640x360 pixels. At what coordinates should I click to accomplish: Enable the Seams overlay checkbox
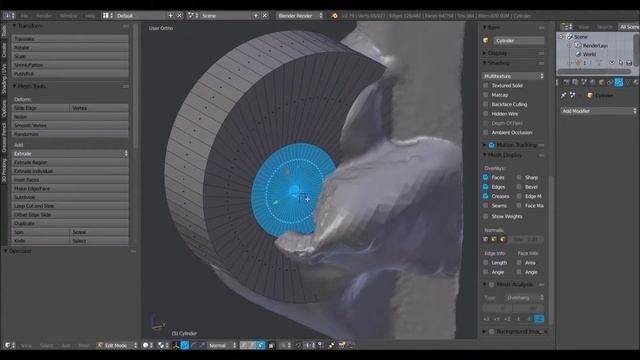click(486, 205)
